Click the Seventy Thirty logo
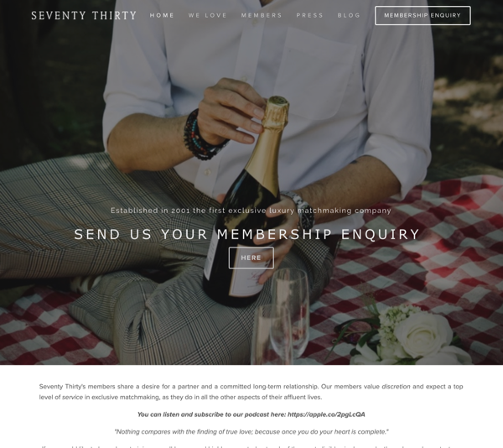 (84, 15)
